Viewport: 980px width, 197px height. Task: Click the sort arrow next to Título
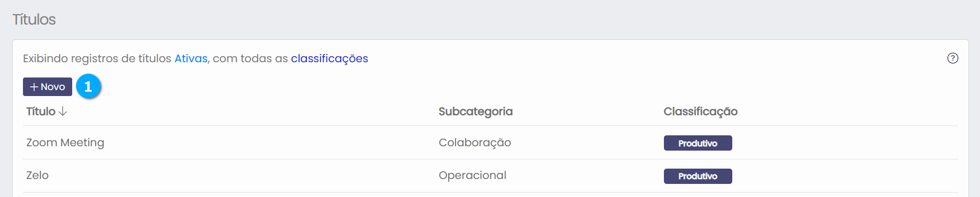(63, 111)
